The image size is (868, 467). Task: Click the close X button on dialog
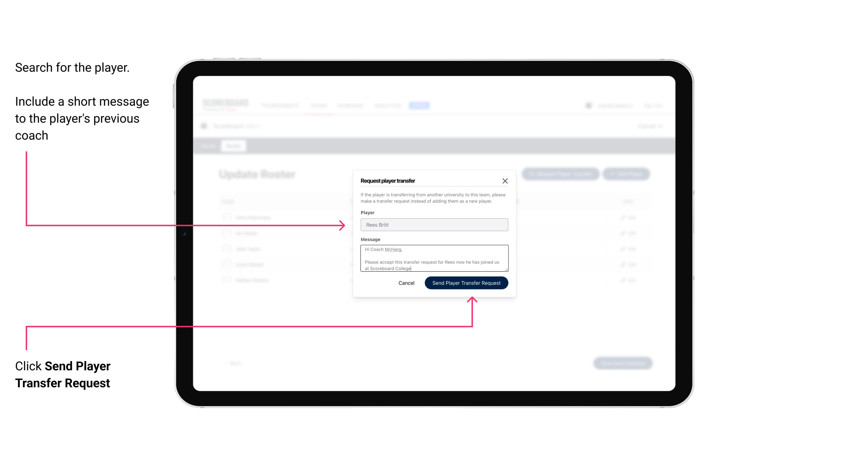click(x=505, y=180)
